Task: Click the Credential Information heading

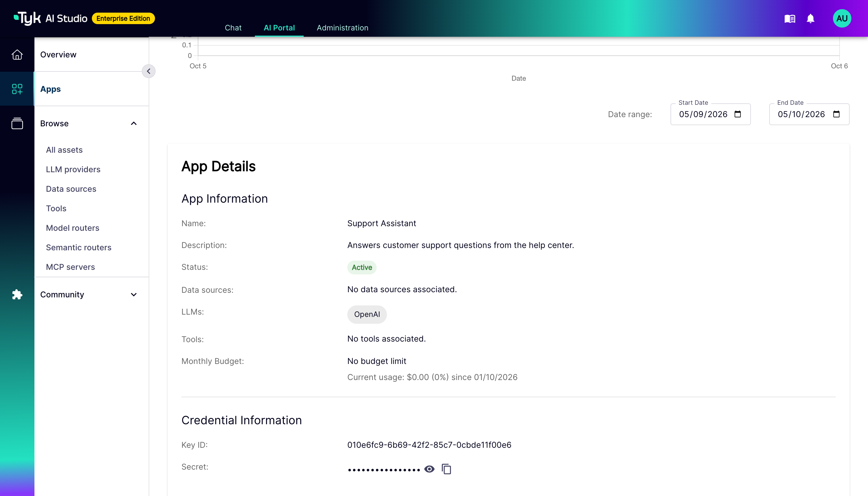Action: (x=241, y=420)
